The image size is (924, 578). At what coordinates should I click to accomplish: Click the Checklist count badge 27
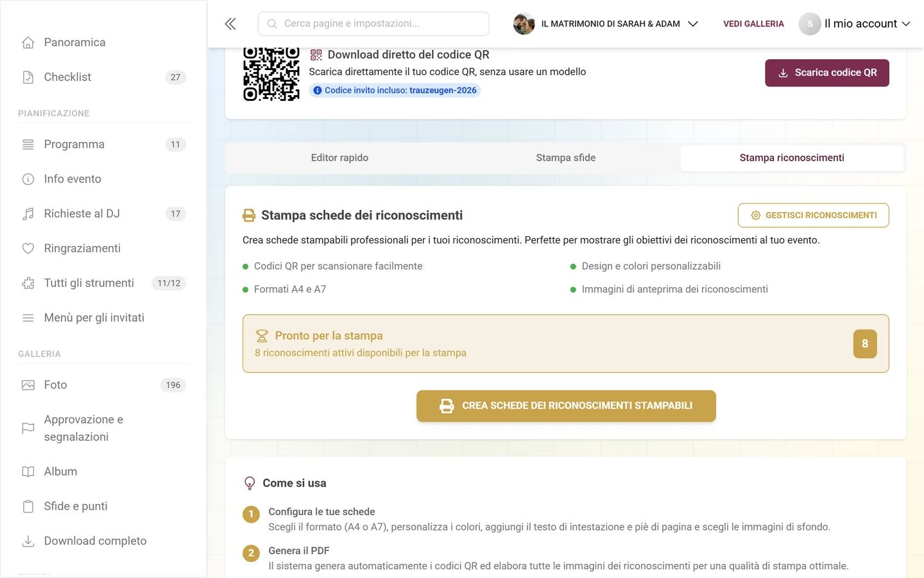click(176, 77)
